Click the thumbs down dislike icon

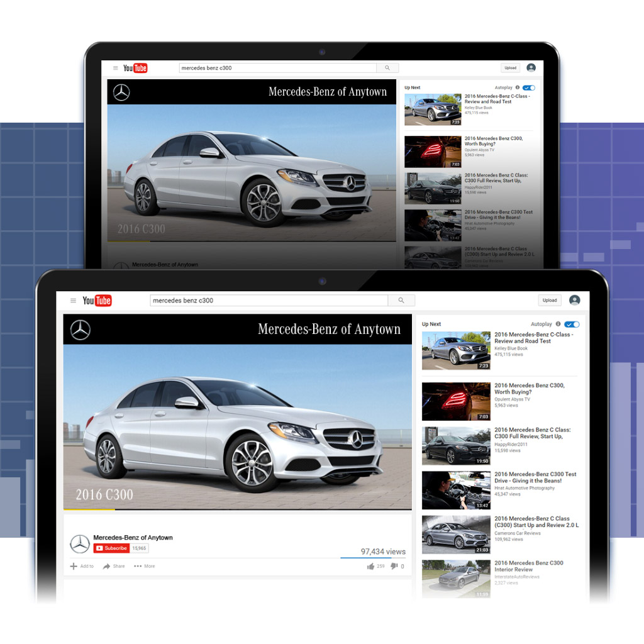coord(394,567)
